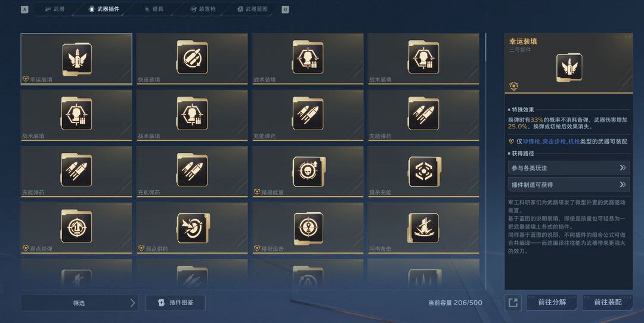Select the 猎杀充能 plugin icon

(425, 171)
